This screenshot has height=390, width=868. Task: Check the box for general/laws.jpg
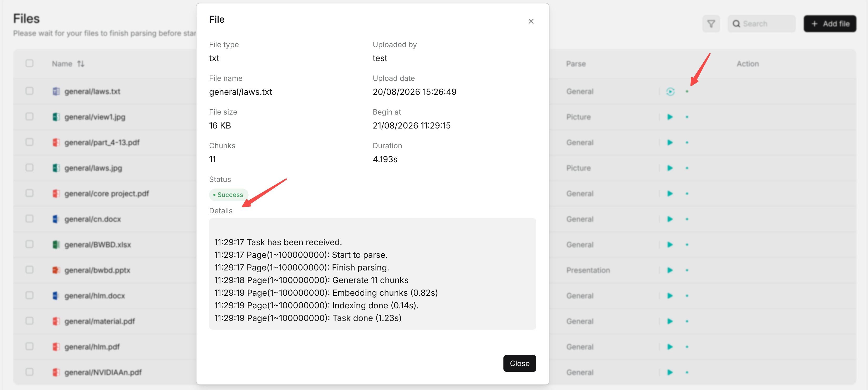pos(29,168)
